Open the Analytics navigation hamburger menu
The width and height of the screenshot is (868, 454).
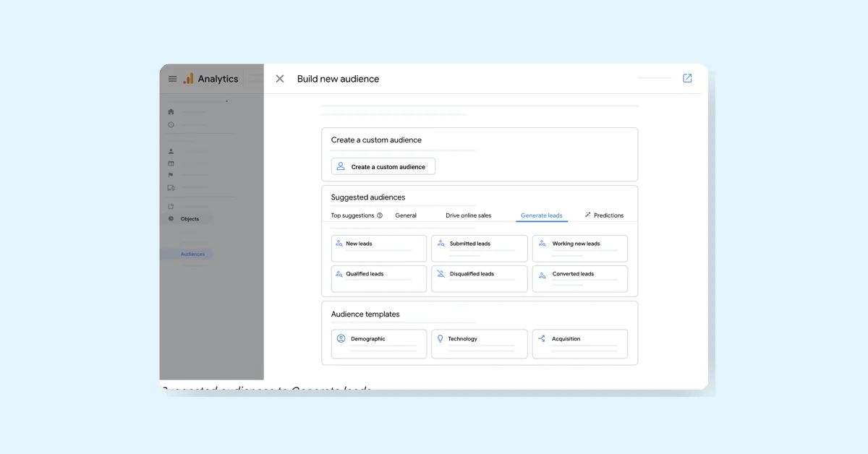pyautogui.click(x=172, y=79)
